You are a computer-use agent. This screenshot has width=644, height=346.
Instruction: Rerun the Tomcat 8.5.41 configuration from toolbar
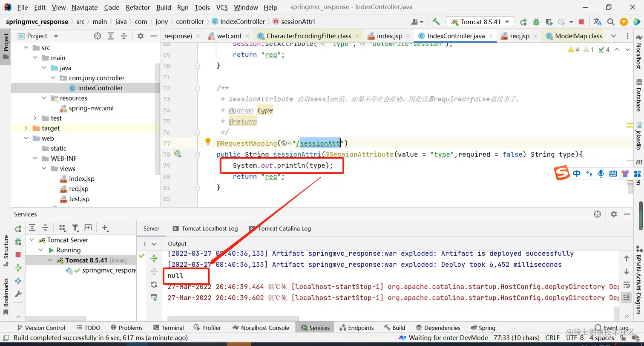(523, 22)
